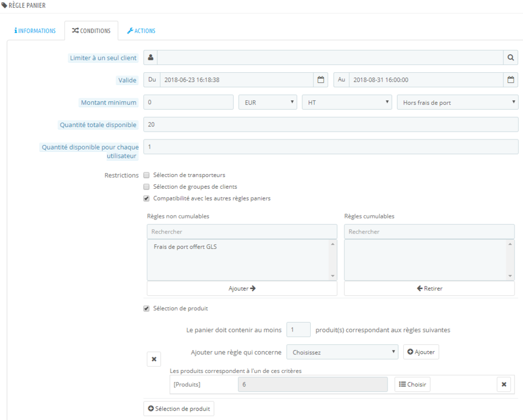Click Rechercher in Règles non cumulables
523x420 pixels.
pos(242,231)
